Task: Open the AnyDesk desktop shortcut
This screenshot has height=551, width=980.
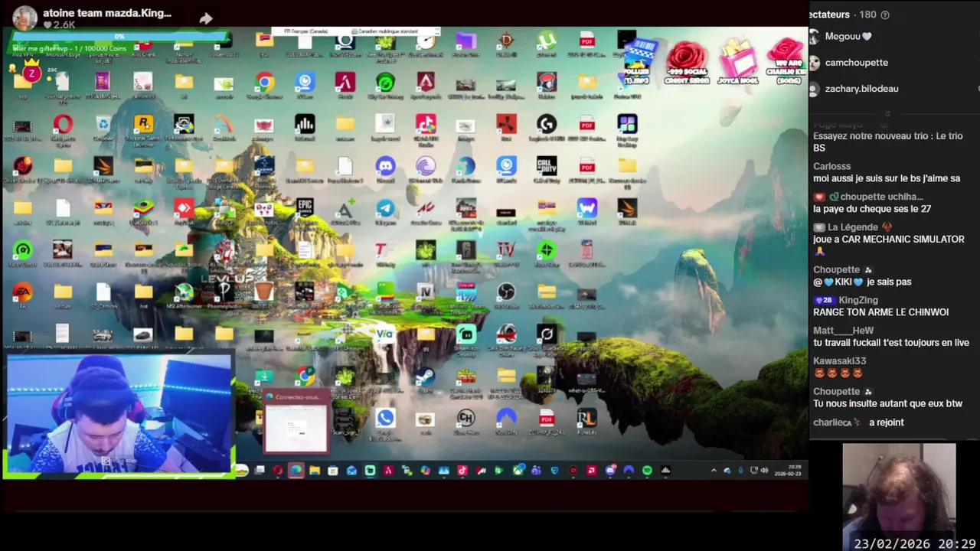Action: point(184,207)
